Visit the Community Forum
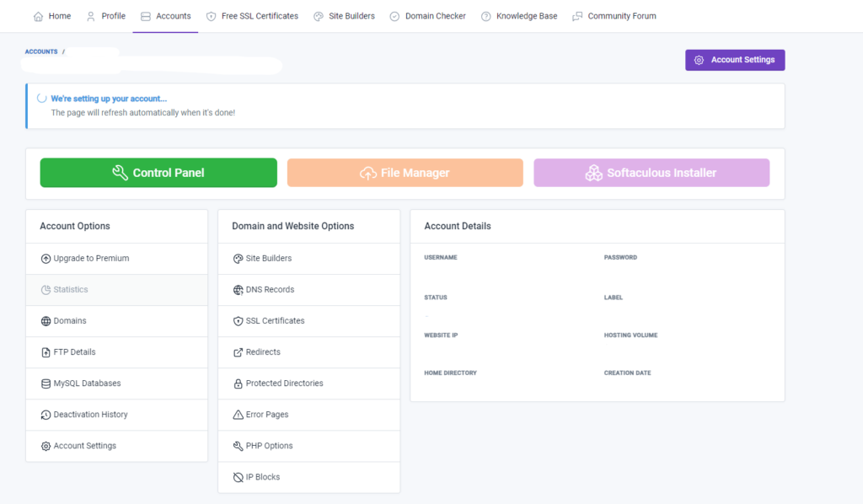Image resolution: width=863 pixels, height=504 pixels. click(614, 16)
